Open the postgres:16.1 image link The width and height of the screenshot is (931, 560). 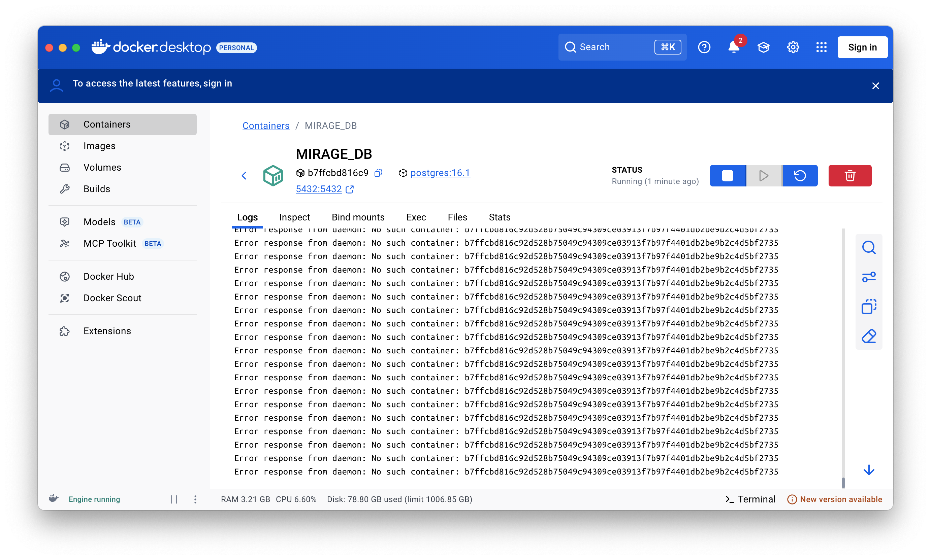440,173
